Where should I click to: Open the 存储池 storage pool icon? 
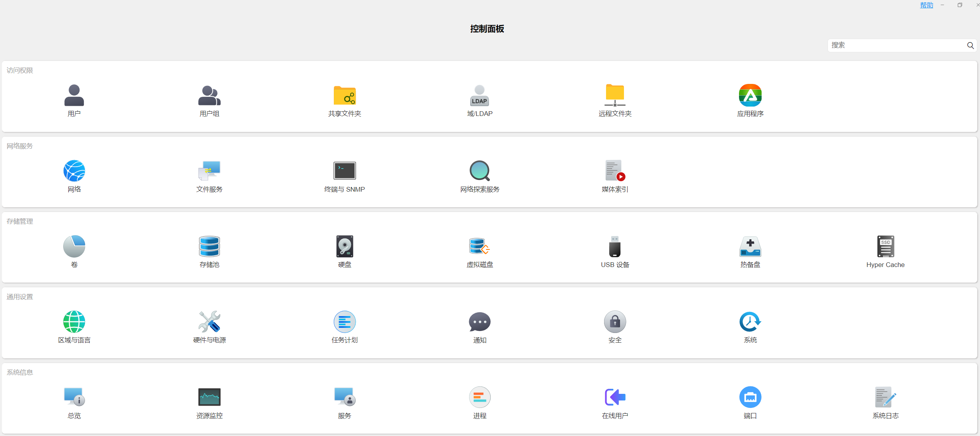coord(209,246)
